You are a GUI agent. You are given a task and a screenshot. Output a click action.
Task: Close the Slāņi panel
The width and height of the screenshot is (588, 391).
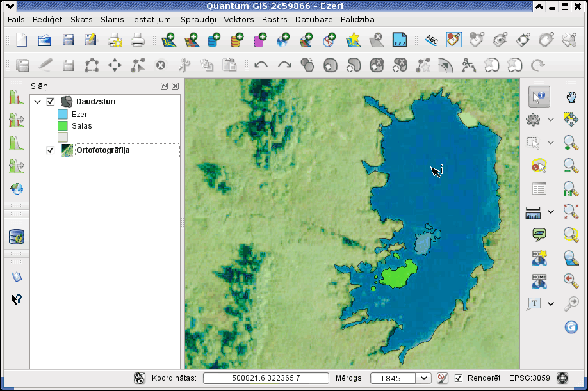click(175, 86)
